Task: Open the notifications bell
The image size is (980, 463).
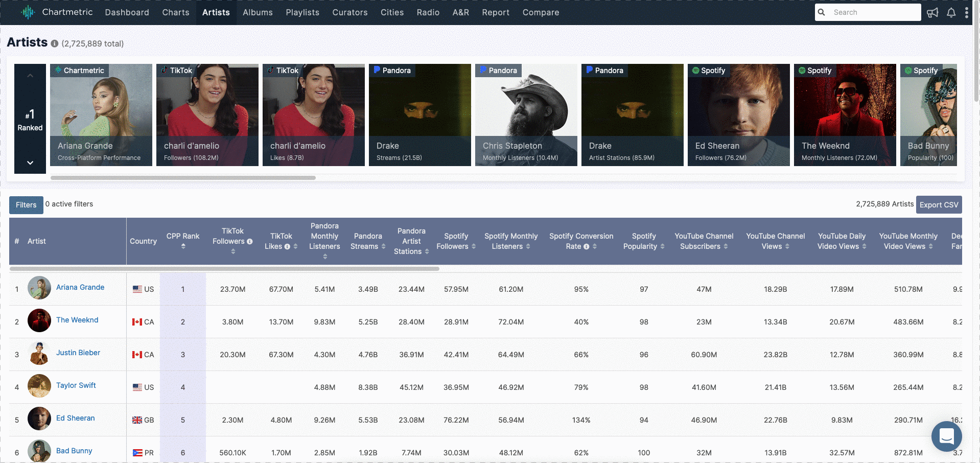Action: point(951,13)
